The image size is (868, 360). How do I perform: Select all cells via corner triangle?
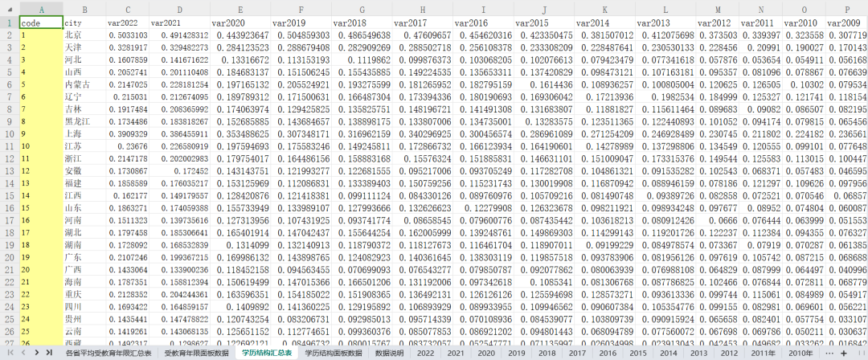(10, 9)
